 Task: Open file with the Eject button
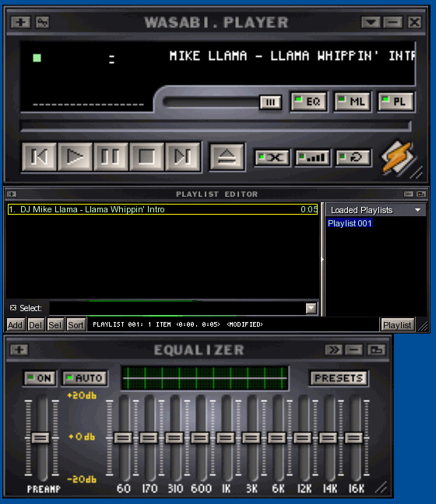coord(227,157)
